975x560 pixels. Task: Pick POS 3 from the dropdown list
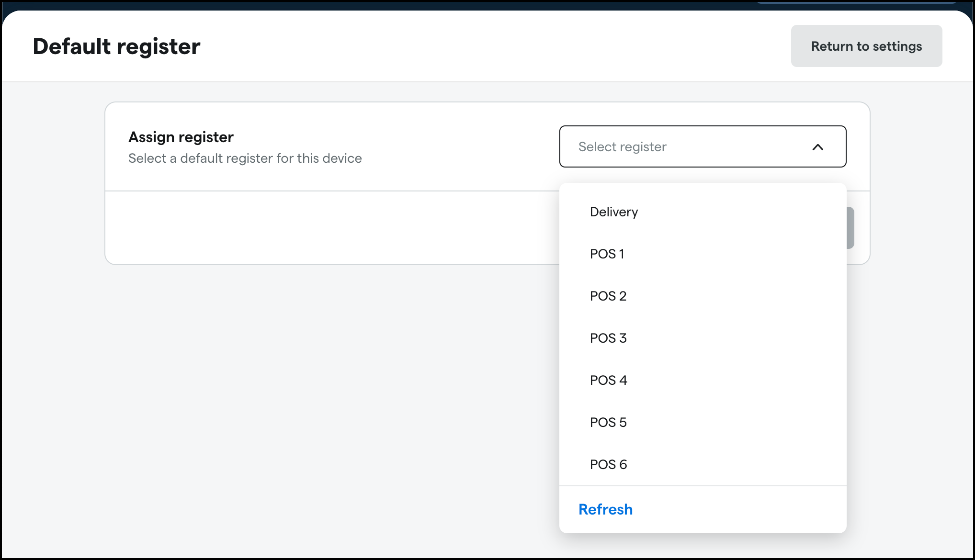[x=608, y=338]
